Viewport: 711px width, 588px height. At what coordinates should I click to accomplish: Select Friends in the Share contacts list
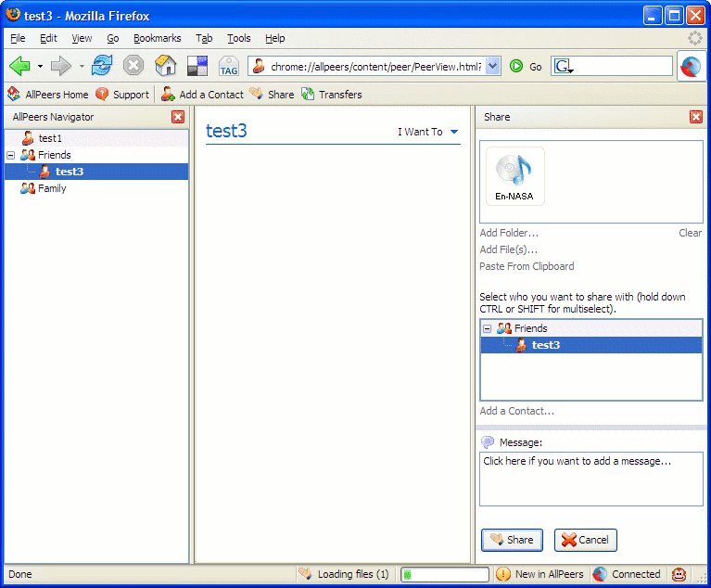[591, 328]
